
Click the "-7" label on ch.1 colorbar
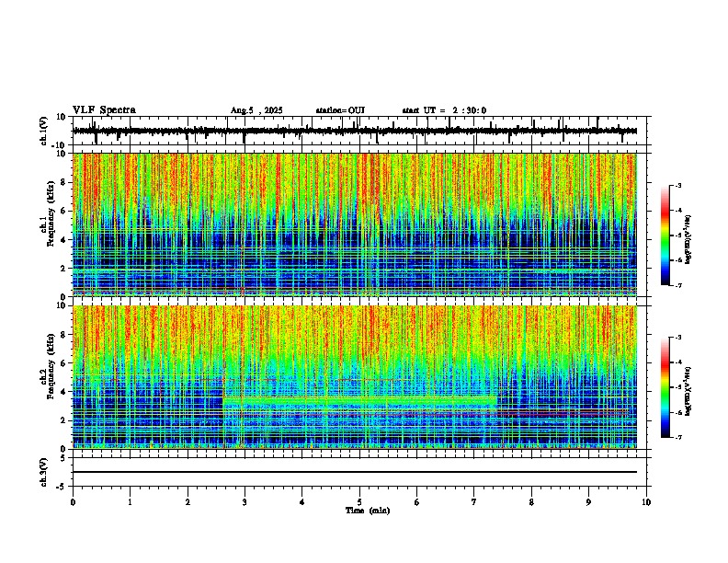(x=677, y=285)
